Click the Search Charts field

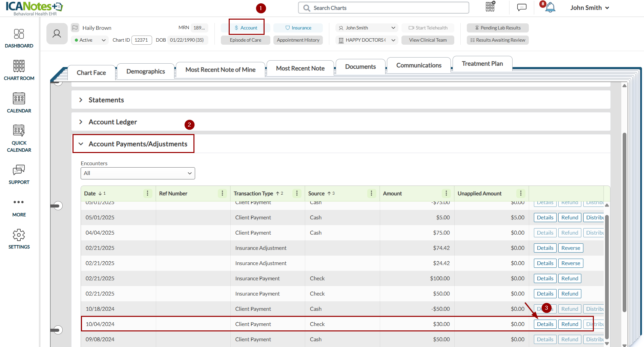383,8
